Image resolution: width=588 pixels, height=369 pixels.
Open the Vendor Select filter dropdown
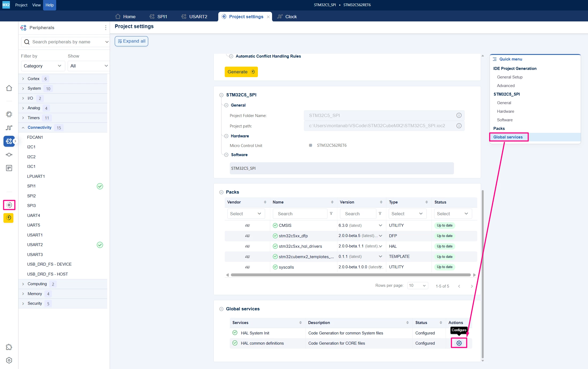pyautogui.click(x=246, y=214)
